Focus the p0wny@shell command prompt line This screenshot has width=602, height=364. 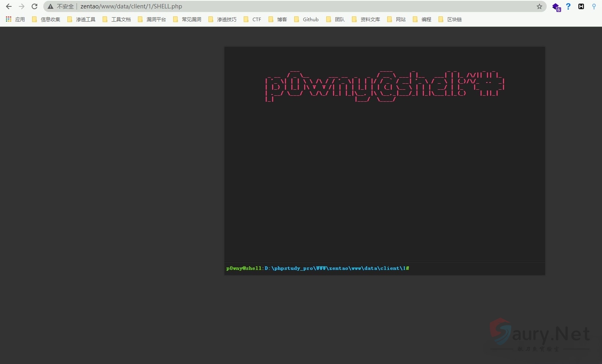coord(473,268)
